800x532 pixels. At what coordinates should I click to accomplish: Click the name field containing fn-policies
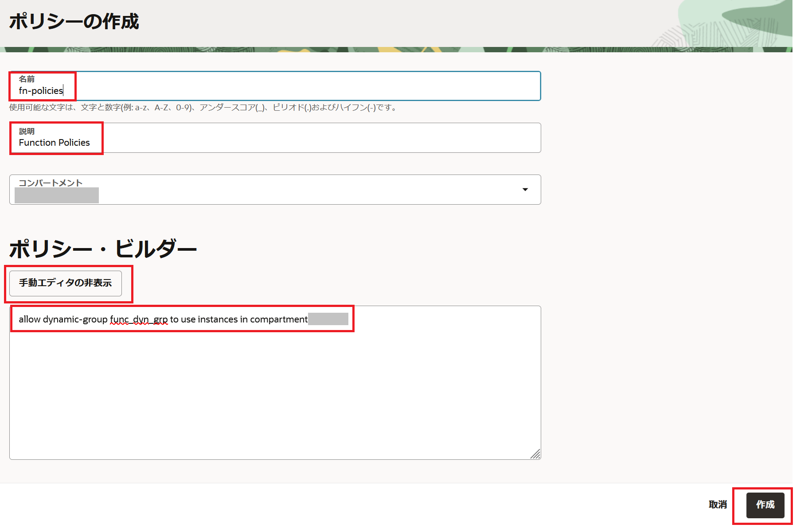pos(275,91)
